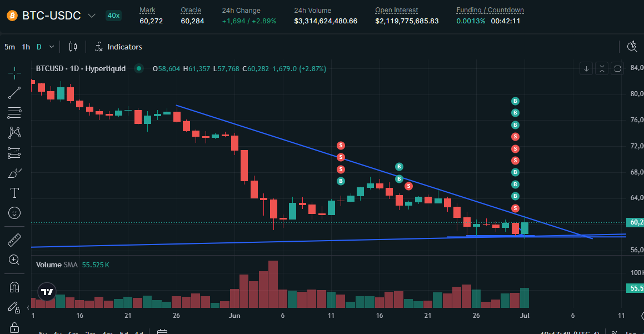This screenshot has width=644, height=334.
Task: Toggle stay-in-drawing-mode pencil lock
Action: tap(13, 307)
